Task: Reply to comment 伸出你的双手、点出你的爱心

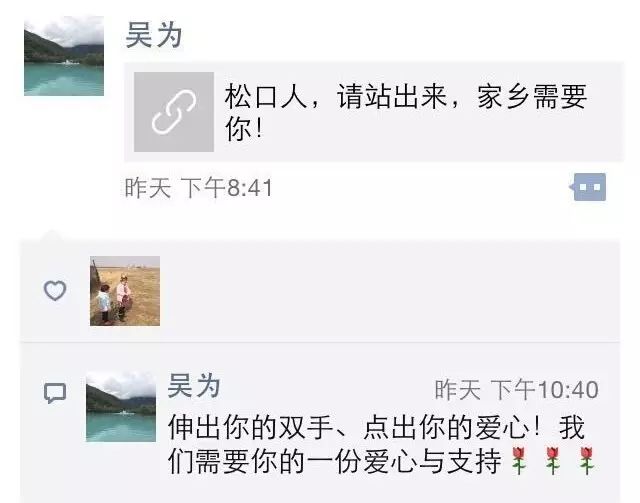Action: coord(376,428)
